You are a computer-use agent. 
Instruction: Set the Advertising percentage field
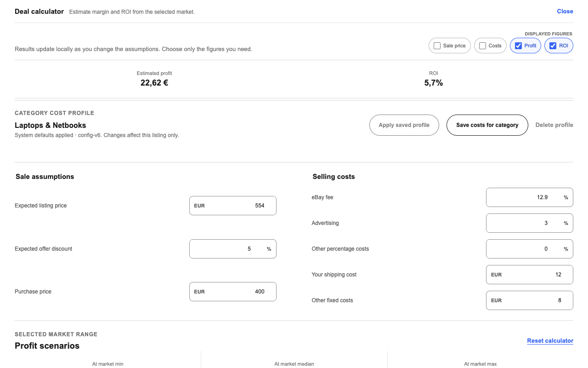(x=530, y=223)
